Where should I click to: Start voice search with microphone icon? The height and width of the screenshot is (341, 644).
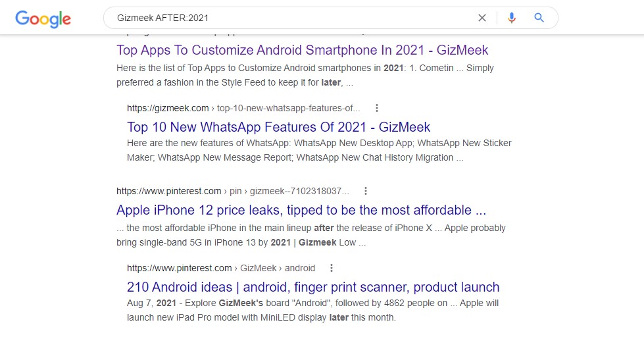pos(512,18)
